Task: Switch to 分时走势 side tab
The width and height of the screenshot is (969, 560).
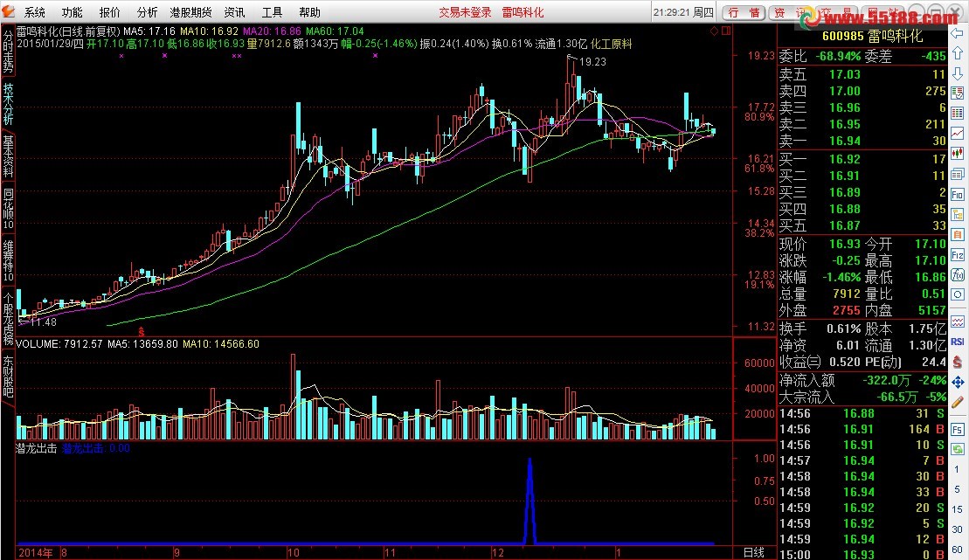Action: click(8, 52)
